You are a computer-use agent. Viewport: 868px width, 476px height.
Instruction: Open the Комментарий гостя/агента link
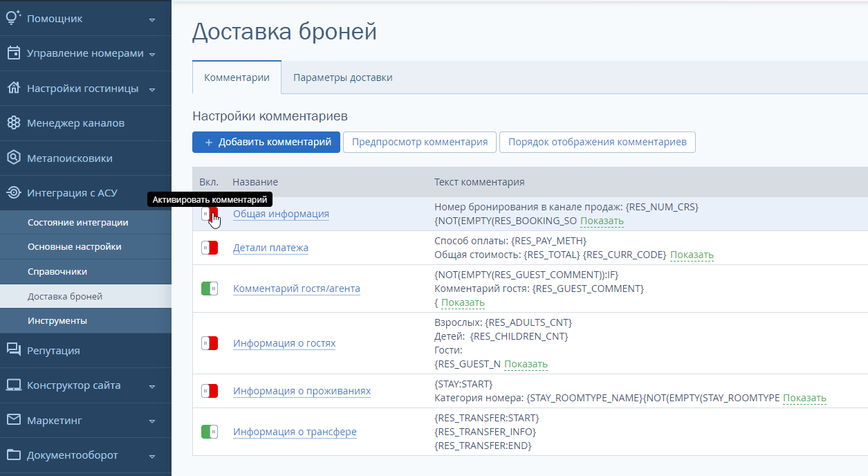[x=297, y=289]
